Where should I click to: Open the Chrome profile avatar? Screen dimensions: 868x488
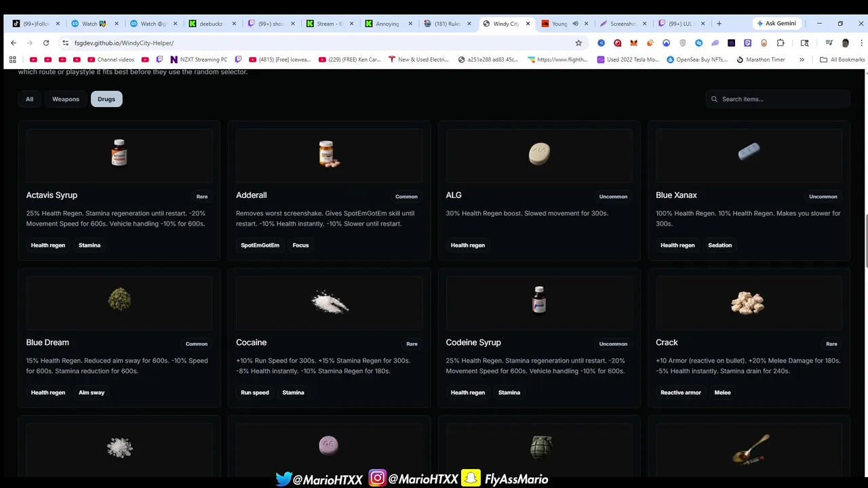(x=845, y=43)
